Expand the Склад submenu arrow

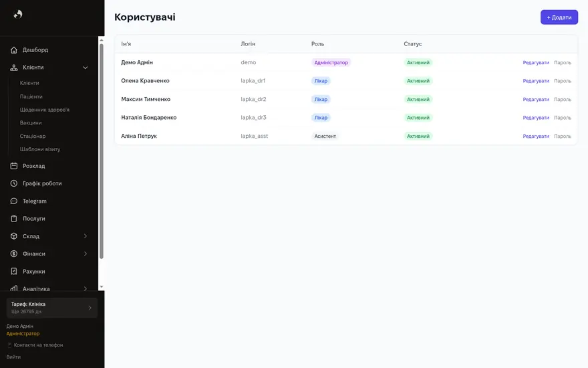pyautogui.click(x=85, y=236)
